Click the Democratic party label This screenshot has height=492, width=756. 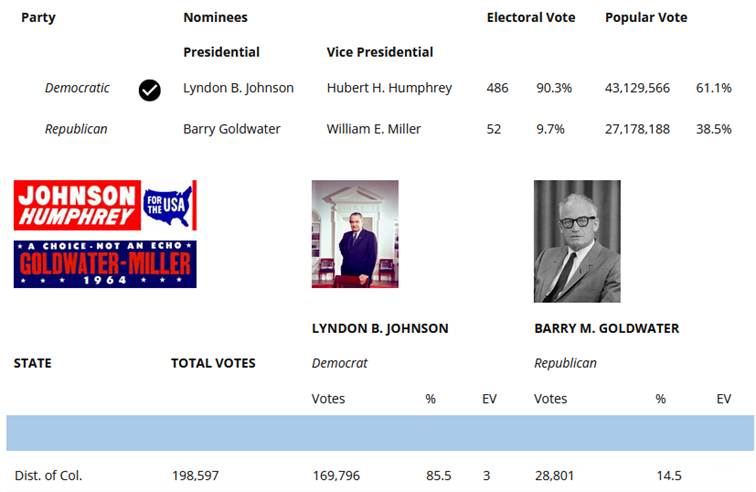(77, 88)
